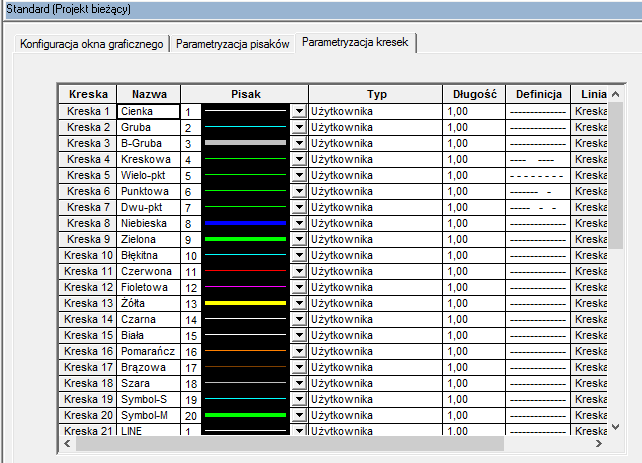642x463 pixels.
Task: Click the dash-dot definition cell of Kreska 6
Action: pyautogui.click(x=538, y=191)
